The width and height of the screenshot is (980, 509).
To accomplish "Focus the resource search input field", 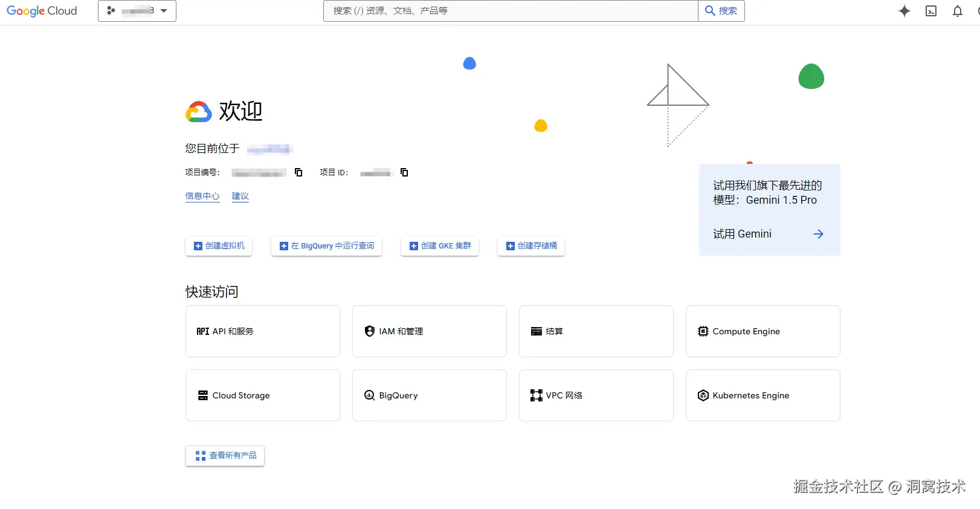I will click(x=511, y=11).
